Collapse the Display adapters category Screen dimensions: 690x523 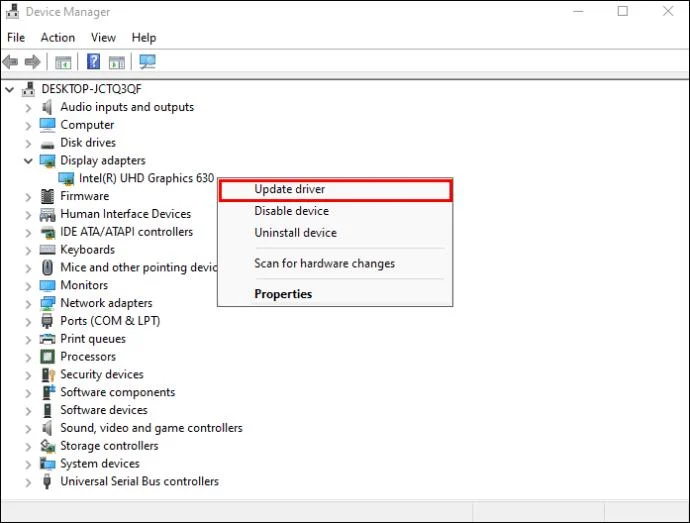click(x=28, y=161)
